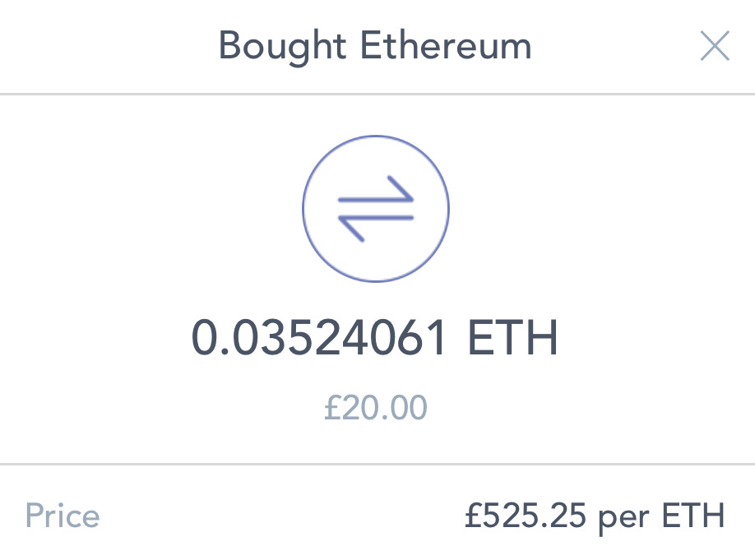Click the exchange arrows icon

(376, 207)
